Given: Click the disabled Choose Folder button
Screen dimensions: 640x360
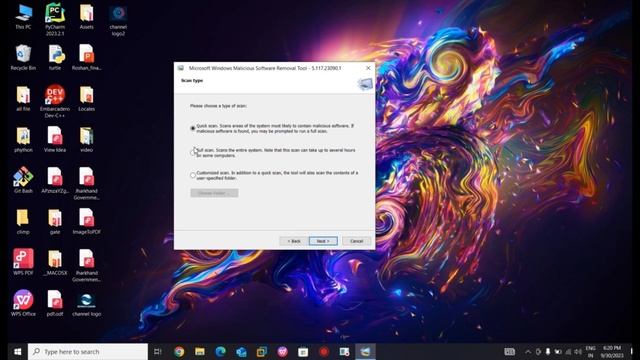Looking at the screenshot, I should tap(214, 193).
